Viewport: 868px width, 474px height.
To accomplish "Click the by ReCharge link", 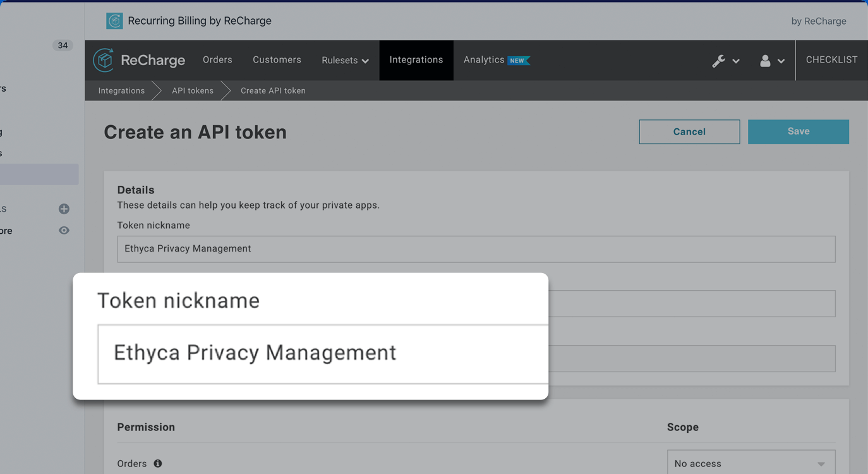I will 819,21.
